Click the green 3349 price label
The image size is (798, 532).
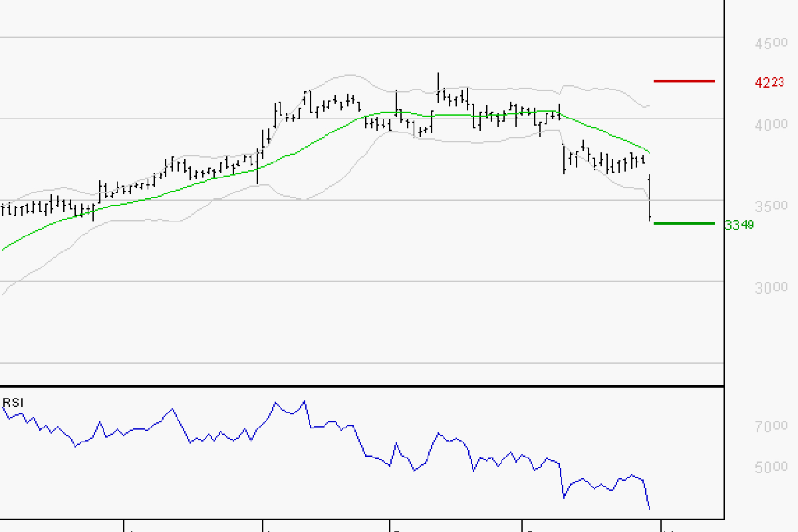pyautogui.click(x=738, y=225)
